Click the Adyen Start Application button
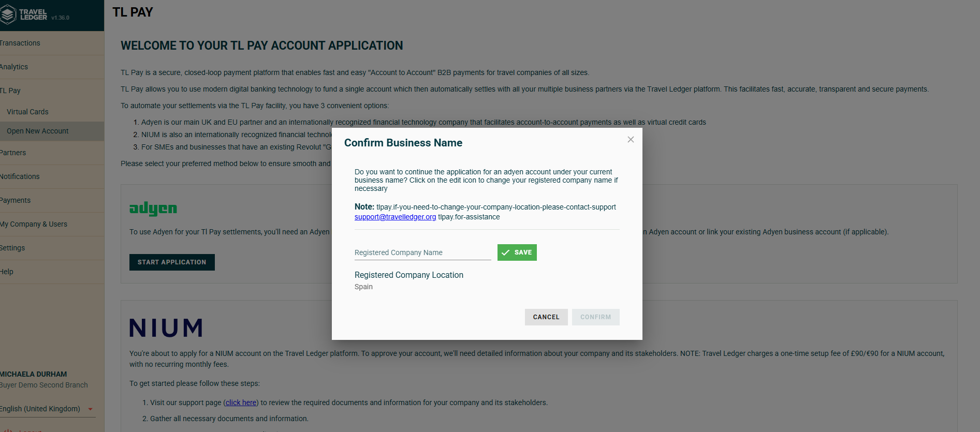This screenshot has height=432, width=980. (172, 262)
